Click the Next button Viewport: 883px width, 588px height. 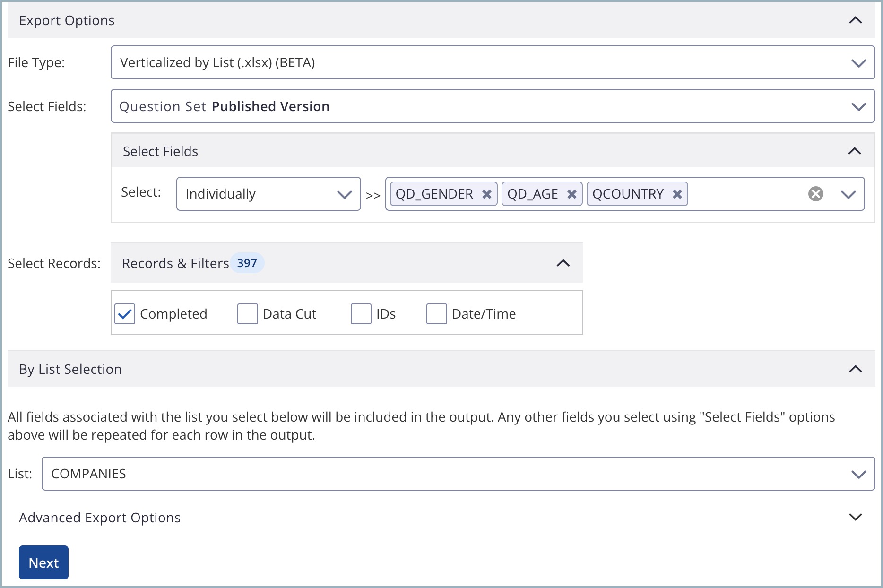pyautogui.click(x=43, y=562)
